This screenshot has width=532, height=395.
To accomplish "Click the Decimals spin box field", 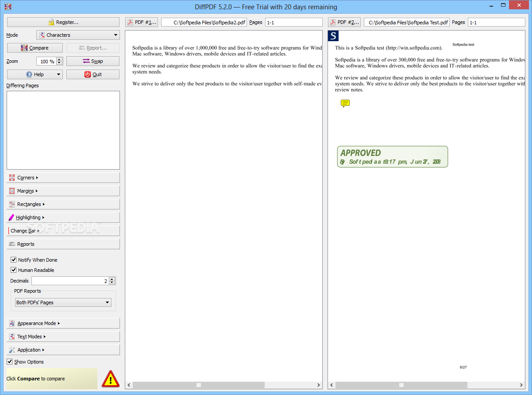I will pyautogui.click(x=70, y=281).
